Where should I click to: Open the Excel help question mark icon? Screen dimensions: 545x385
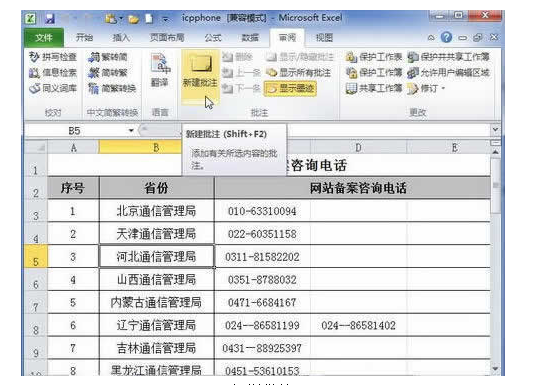(x=446, y=37)
